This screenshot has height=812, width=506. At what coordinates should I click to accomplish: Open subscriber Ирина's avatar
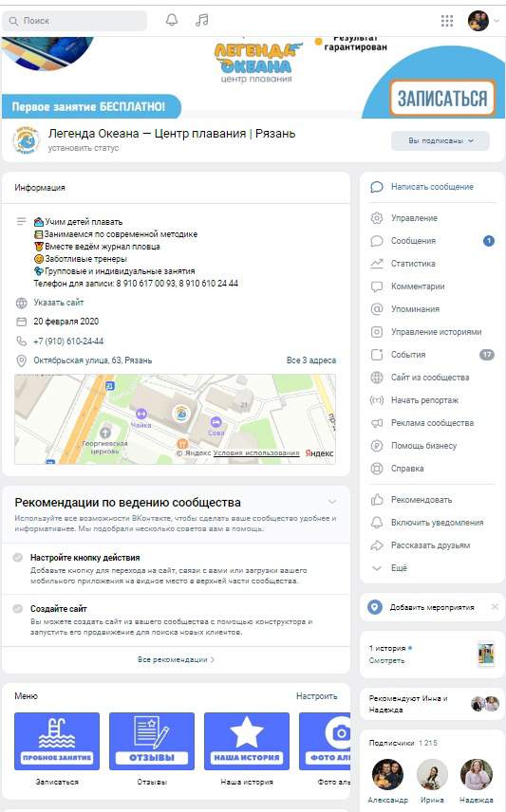pyautogui.click(x=432, y=775)
